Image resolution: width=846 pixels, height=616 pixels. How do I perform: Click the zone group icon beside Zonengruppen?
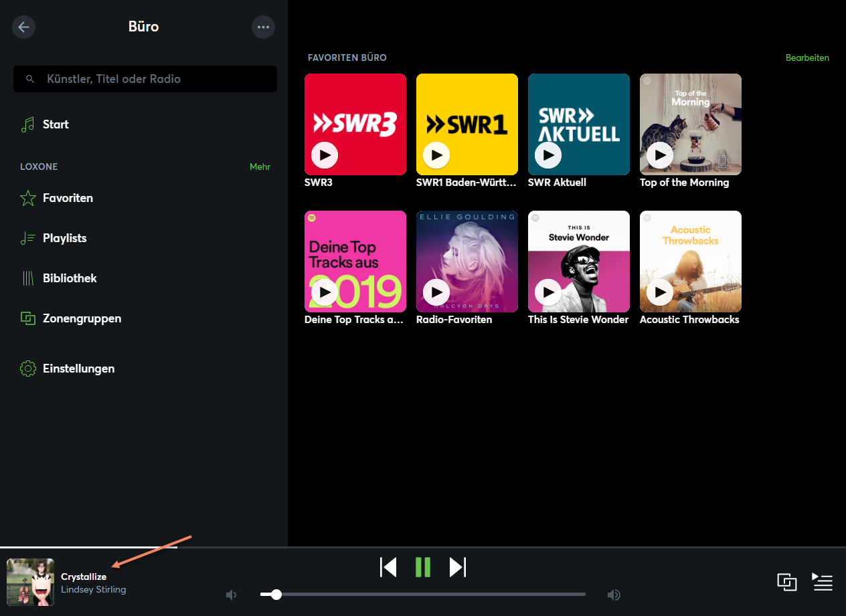point(27,318)
